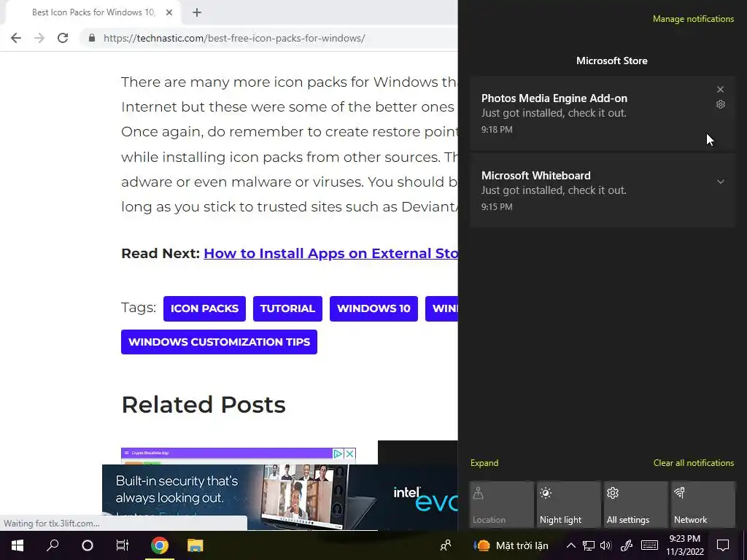
Task: Close the Best Icon Packs tab
Action: (x=169, y=12)
